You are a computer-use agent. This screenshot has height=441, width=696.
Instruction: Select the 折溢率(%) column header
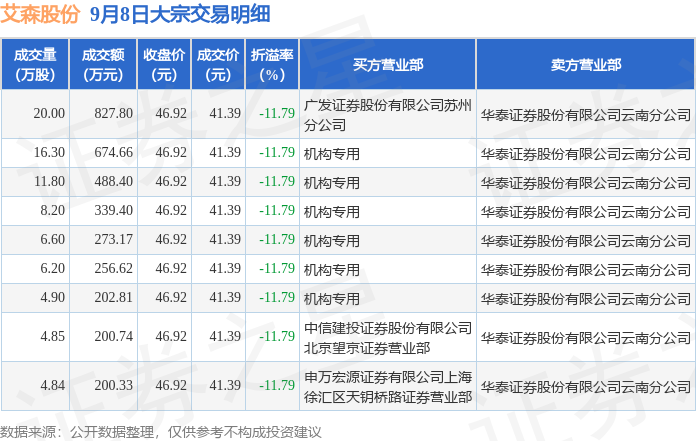coord(272,65)
